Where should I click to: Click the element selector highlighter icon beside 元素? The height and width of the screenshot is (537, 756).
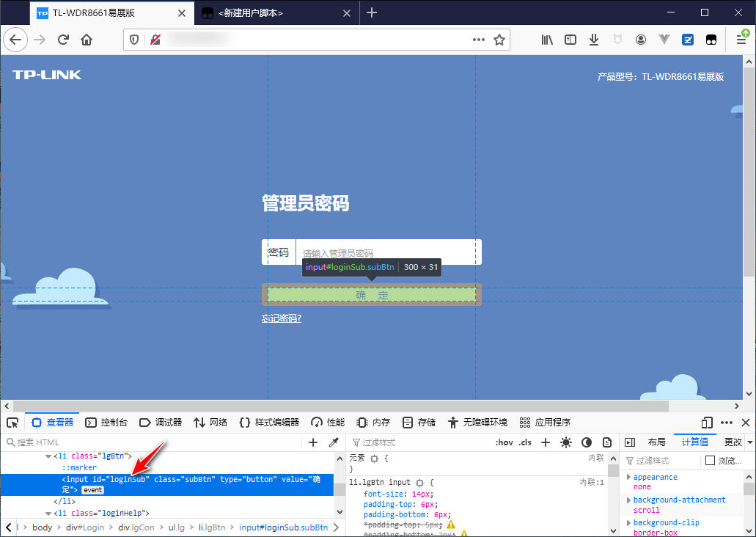pos(374,459)
